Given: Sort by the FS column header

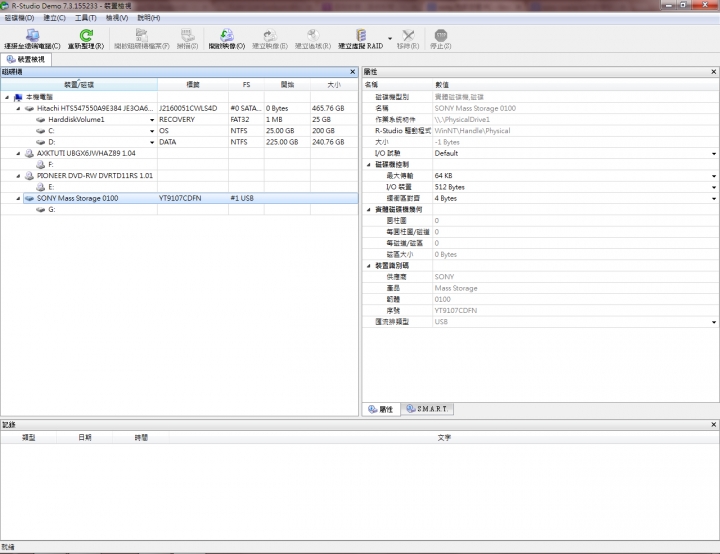Looking at the screenshot, I should (x=246, y=85).
